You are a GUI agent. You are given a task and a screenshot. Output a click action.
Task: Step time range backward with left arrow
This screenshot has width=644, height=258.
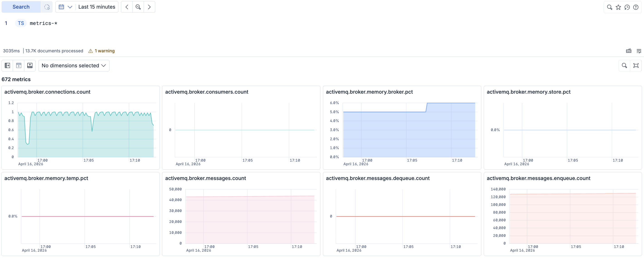point(127,7)
